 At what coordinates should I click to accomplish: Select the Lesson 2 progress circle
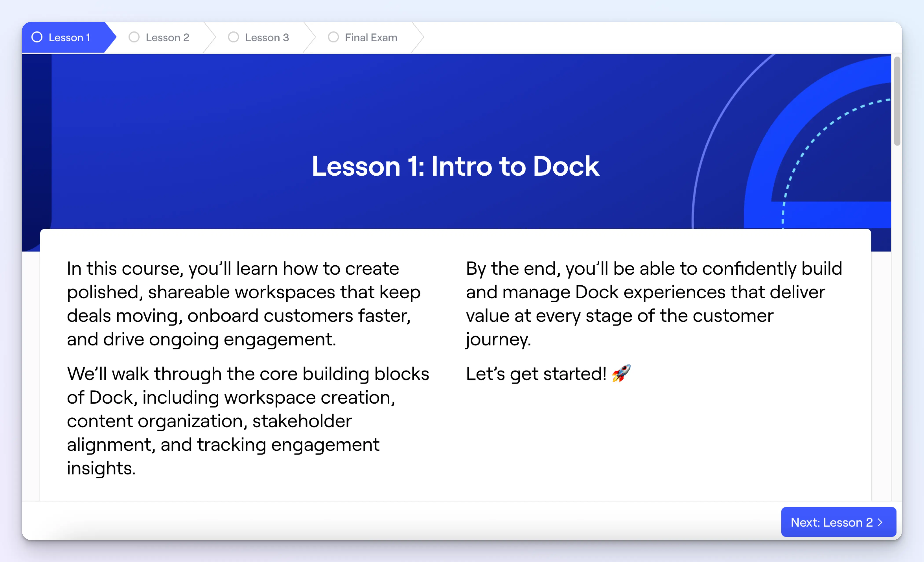134,37
